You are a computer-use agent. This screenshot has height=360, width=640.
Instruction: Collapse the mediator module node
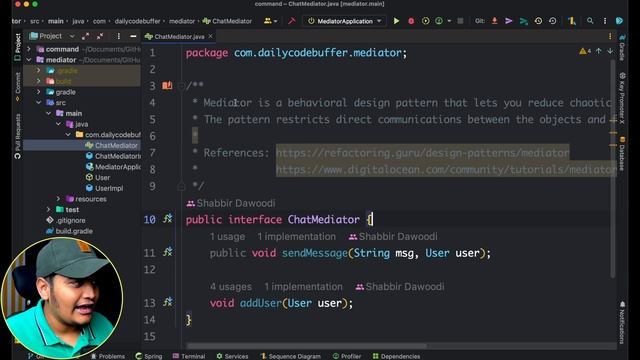(x=29, y=60)
